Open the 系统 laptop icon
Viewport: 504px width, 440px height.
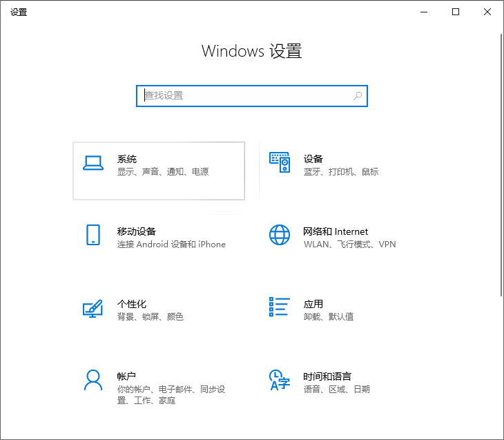[93, 163]
